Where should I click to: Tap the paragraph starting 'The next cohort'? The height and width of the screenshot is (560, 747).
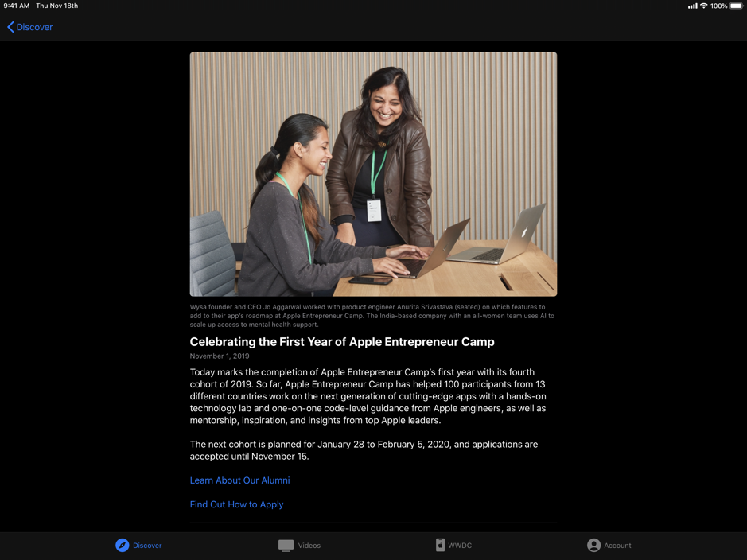364,450
